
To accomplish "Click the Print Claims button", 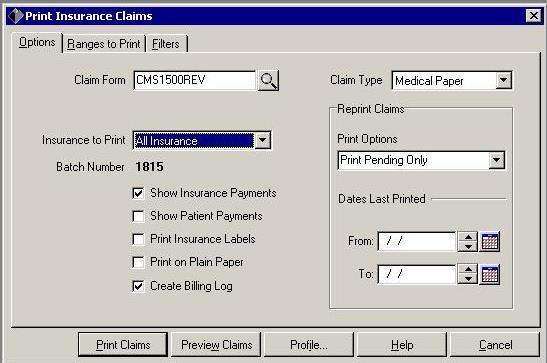I will point(123,345).
